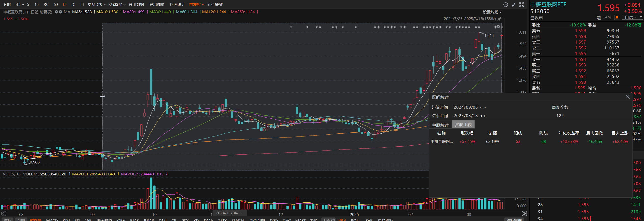Select the 周 weekly period
The height and width of the screenshot is (221, 644).
[x=73, y=5]
